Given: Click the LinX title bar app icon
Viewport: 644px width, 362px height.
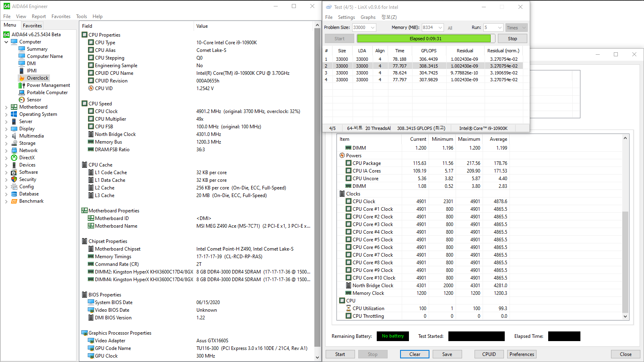Looking at the screenshot, I should 329,7.
